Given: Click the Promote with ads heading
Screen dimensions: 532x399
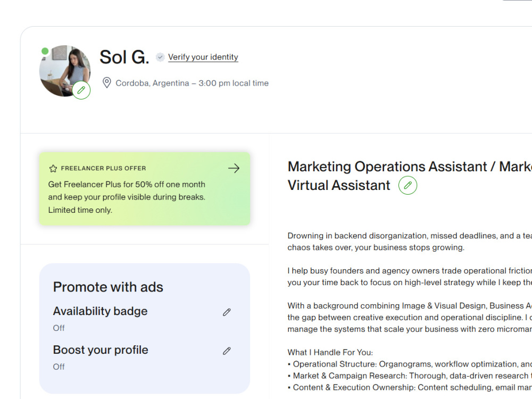Looking at the screenshot, I should (x=108, y=287).
